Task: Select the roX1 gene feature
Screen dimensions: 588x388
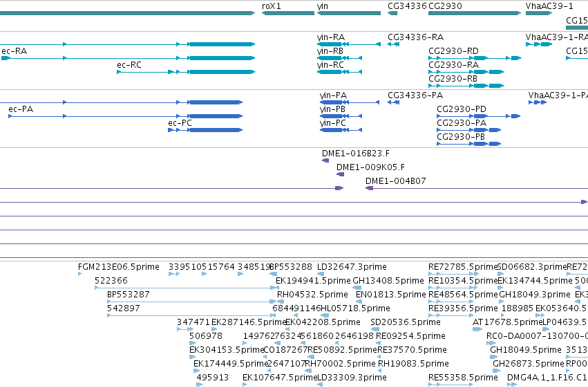Action: [288, 13]
